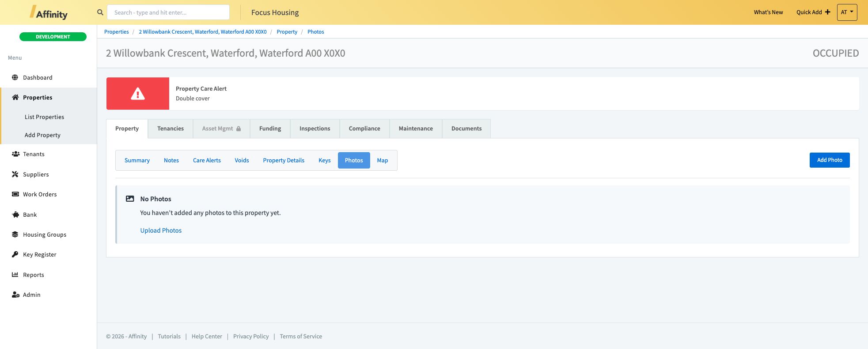Click the Quick Add plus icon

(x=827, y=12)
